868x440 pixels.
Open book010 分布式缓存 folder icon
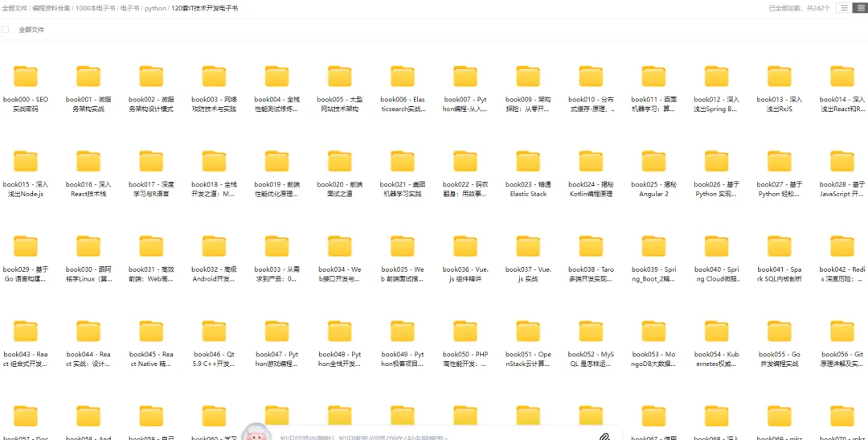tap(592, 76)
